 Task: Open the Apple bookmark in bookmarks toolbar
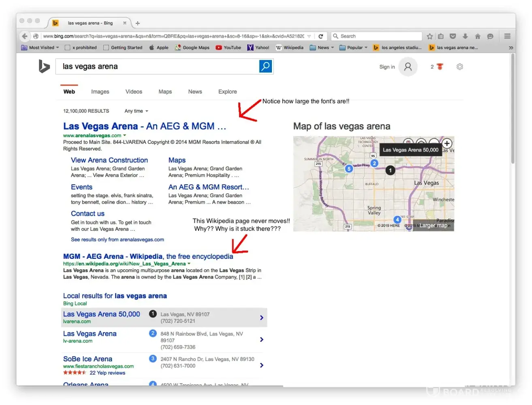click(x=159, y=47)
